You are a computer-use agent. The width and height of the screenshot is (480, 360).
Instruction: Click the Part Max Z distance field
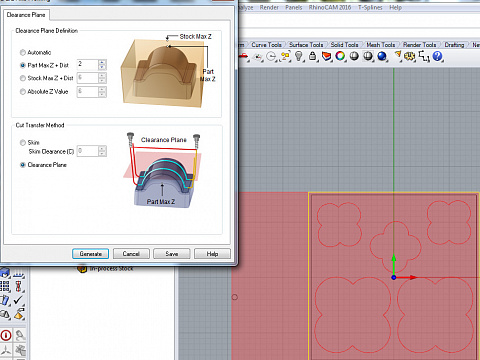pos(88,65)
